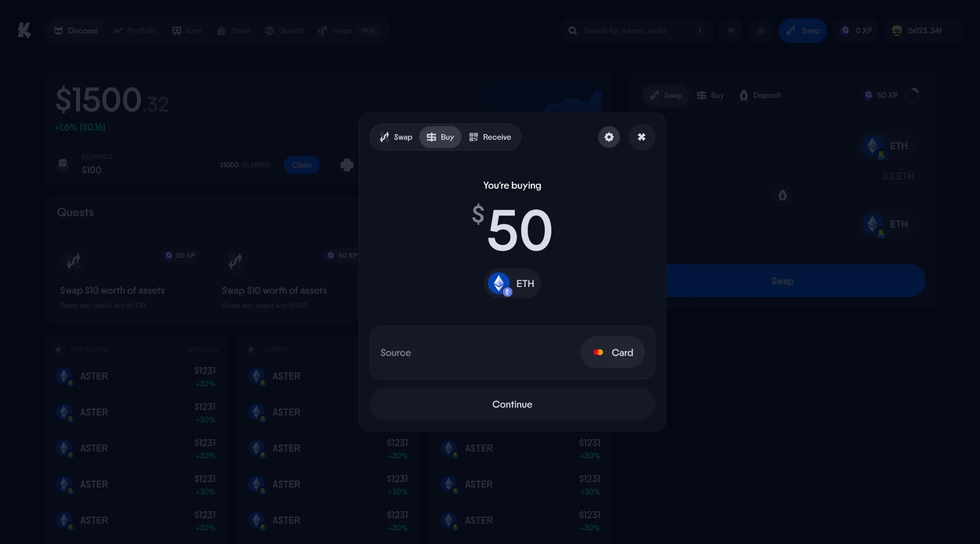Select Buy tab in background swap panel

coord(710,95)
